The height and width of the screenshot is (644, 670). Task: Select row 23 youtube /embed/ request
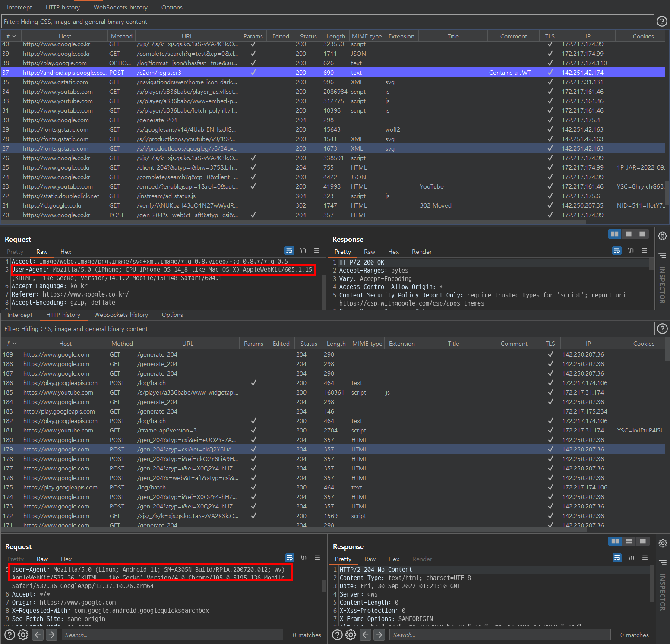click(333, 186)
